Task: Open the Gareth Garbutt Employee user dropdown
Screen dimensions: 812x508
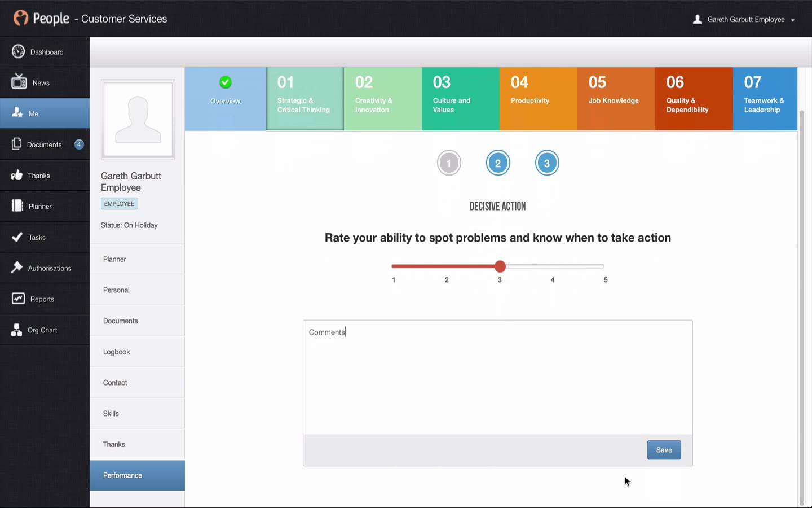Action: [744, 20]
